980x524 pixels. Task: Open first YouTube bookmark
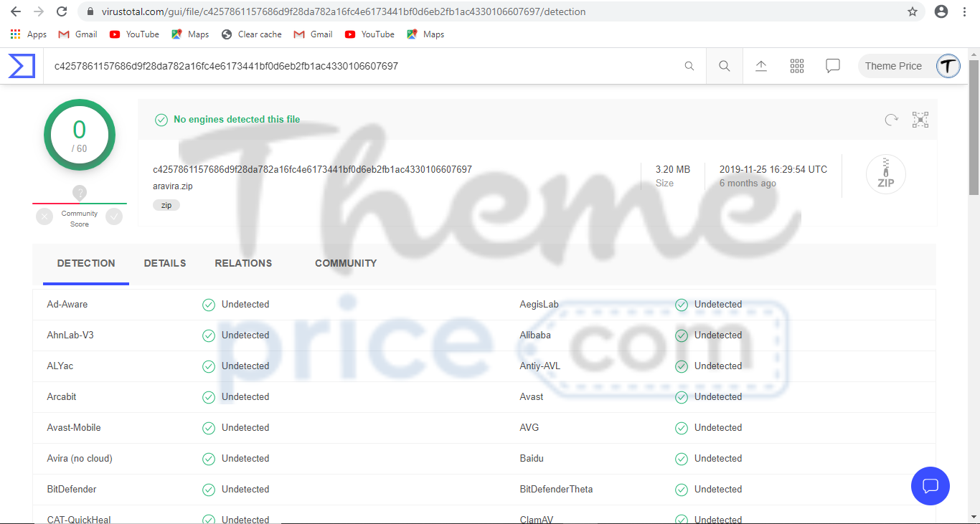[134, 34]
